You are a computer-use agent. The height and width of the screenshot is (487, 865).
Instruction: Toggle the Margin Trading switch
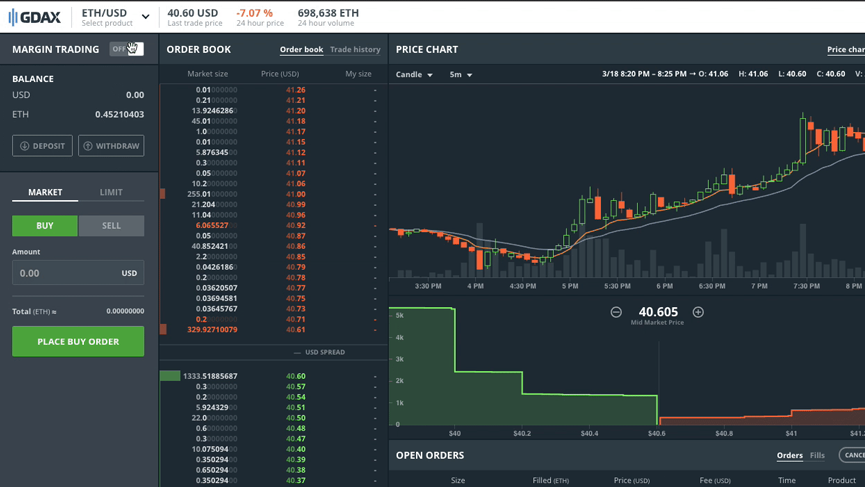(126, 49)
